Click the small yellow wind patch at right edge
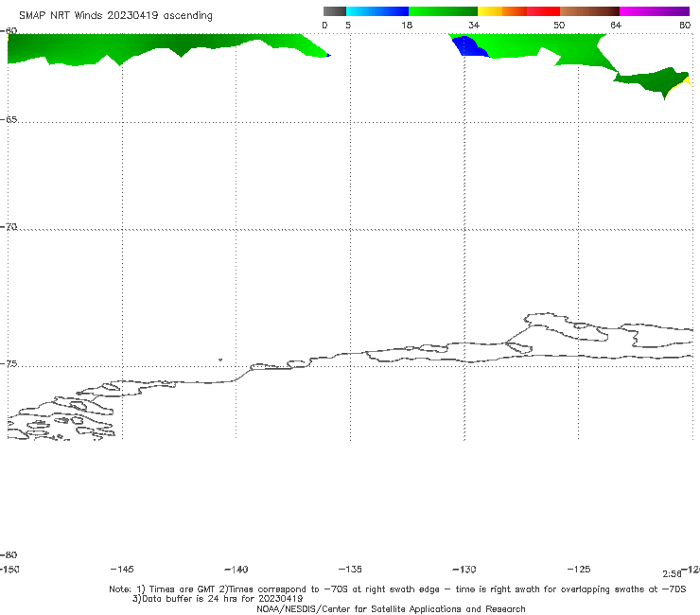This screenshot has height=615, width=700. [x=687, y=80]
